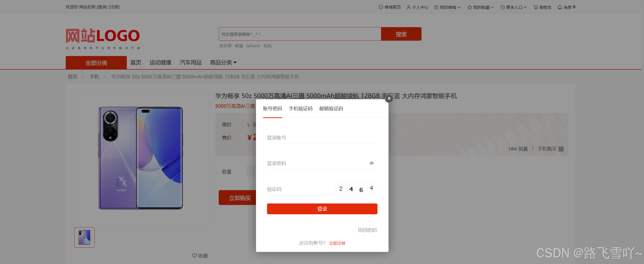Open the 运动健康 navigation item

click(160, 62)
